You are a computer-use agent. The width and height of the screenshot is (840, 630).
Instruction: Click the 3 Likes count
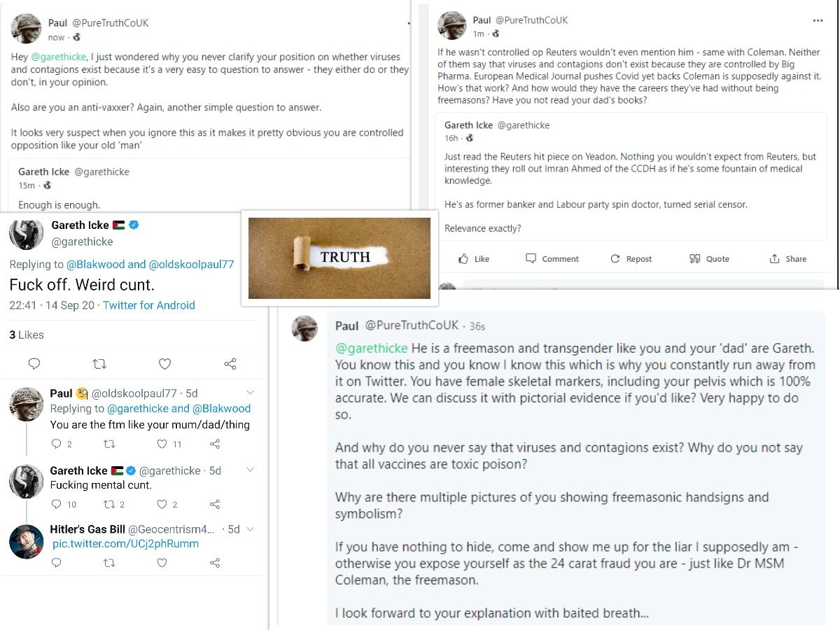27,335
